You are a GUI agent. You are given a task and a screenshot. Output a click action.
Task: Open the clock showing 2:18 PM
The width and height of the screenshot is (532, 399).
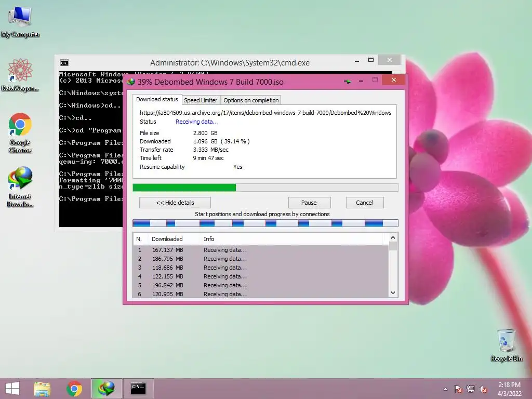click(x=509, y=389)
